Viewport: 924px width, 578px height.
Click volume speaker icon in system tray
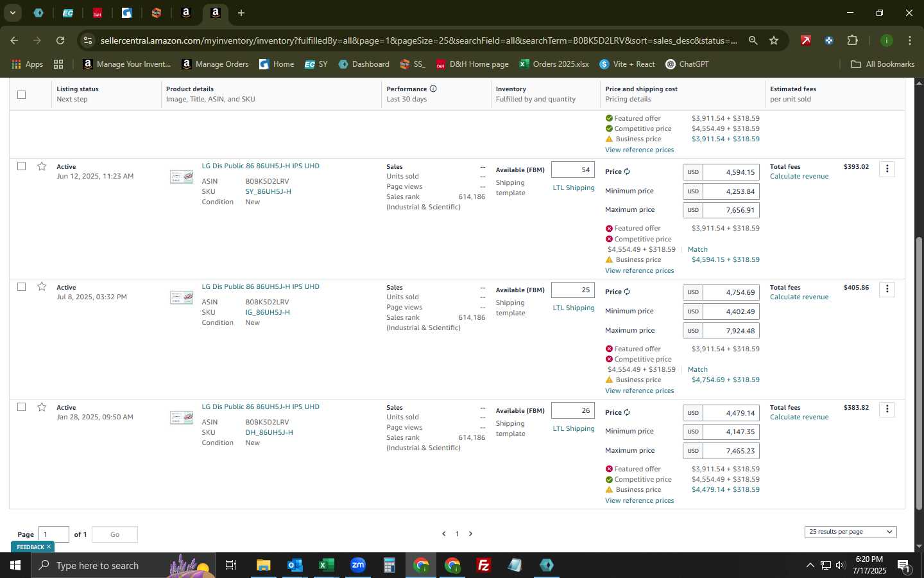[841, 565]
